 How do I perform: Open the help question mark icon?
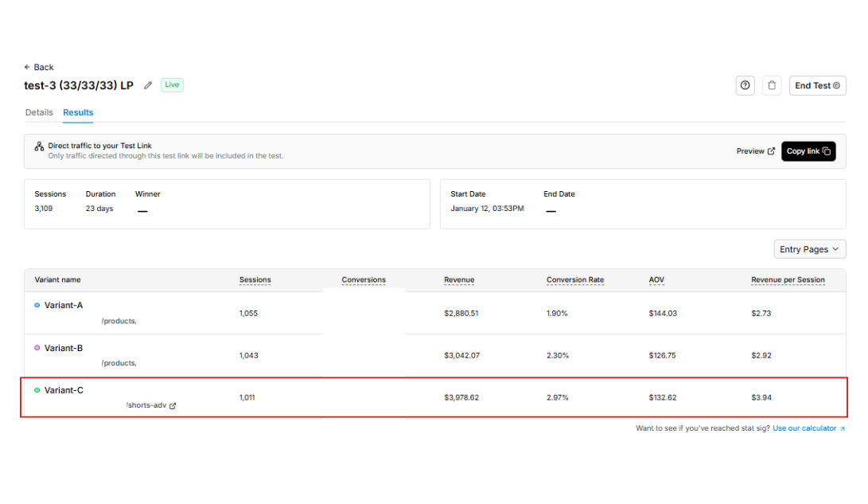(x=745, y=85)
